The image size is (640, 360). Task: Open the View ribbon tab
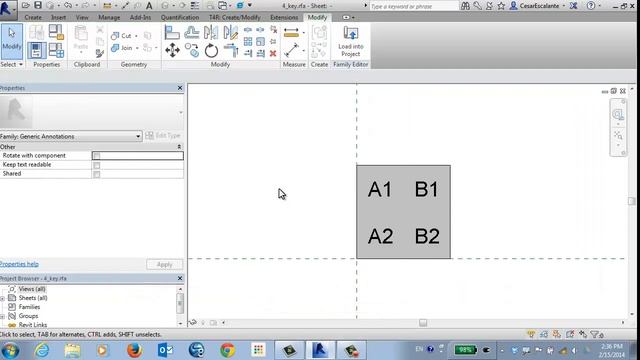[x=82, y=18]
